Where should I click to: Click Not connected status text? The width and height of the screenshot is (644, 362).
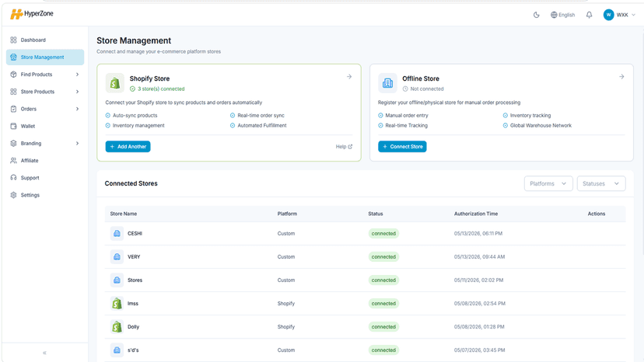coord(427,89)
